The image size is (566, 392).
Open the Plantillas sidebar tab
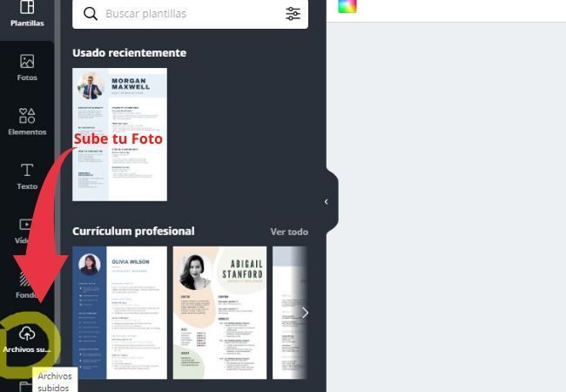click(x=27, y=14)
